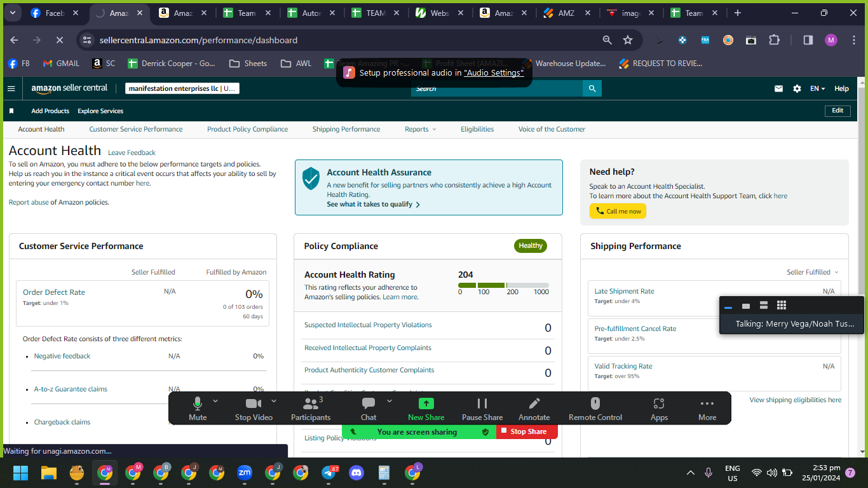Expand chat options arrow next to Chat
Screen dimensions: 868x488
390,401
